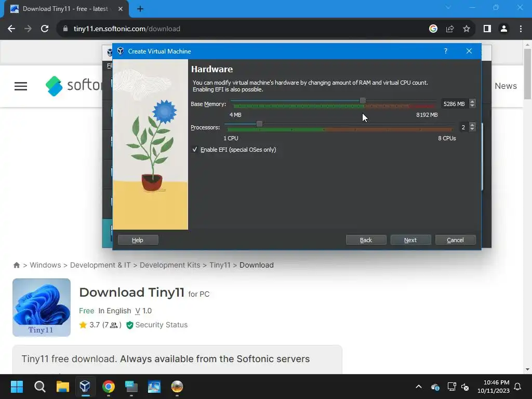Click the Processors slider handle
This screenshot has width=532, height=399.
pyautogui.click(x=259, y=124)
